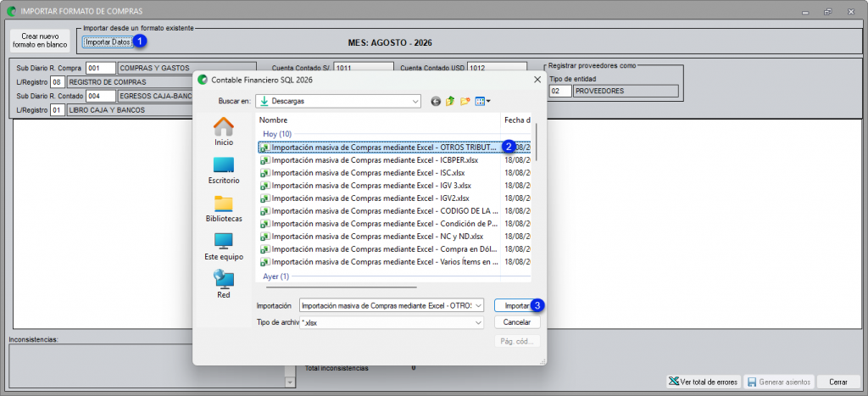Click the Cuenta Contado S/. field 1011
This screenshot has width=868, height=396.
[363, 68]
